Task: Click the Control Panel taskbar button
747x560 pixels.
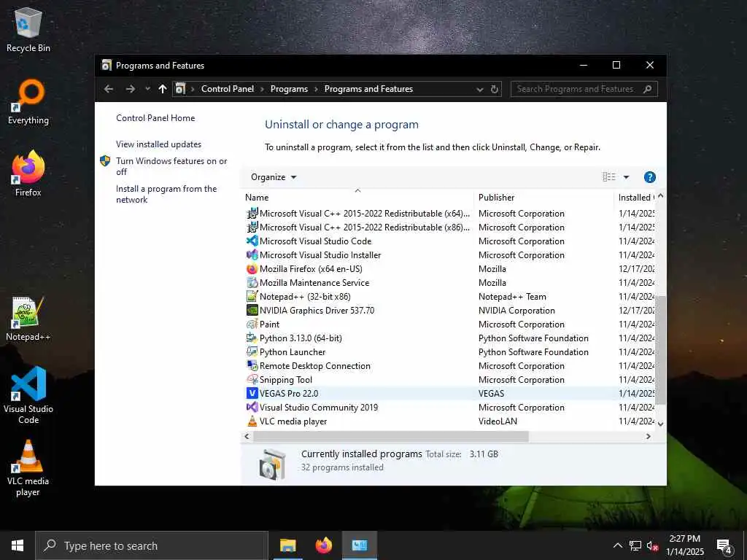Action: pyautogui.click(x=360, y=545)
